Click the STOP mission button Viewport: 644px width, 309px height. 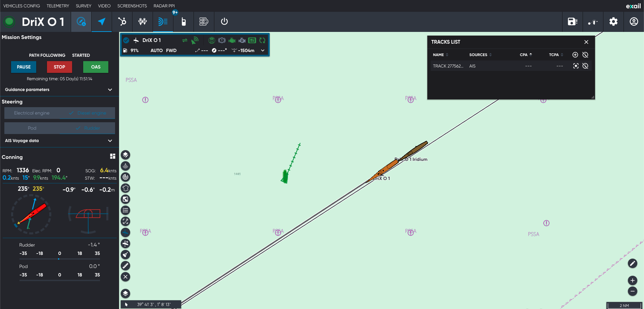point(59,67)
